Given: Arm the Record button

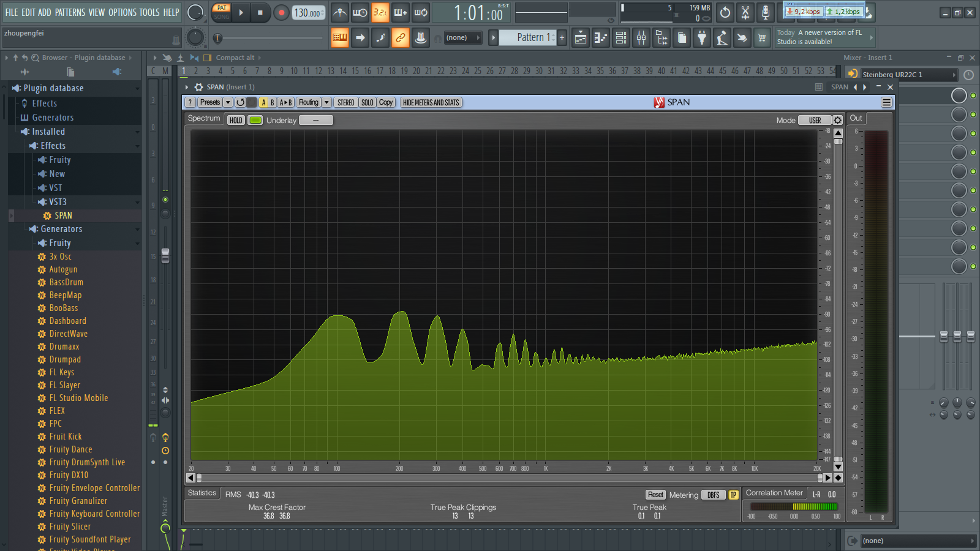Looking at the screenshot, I should click(x=281, y=12).
